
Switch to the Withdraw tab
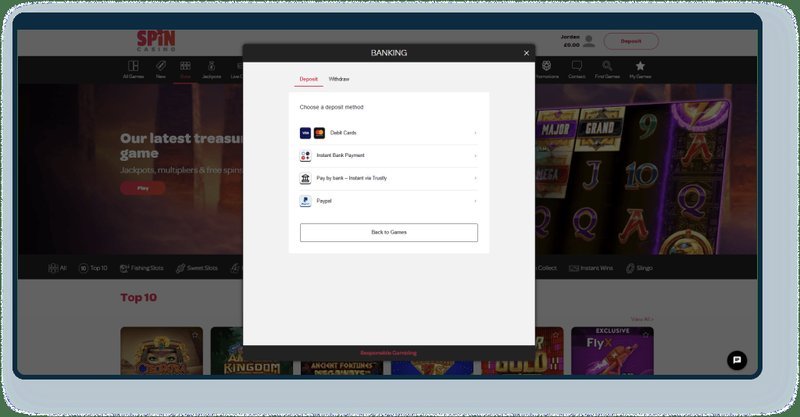click(339, 79)
